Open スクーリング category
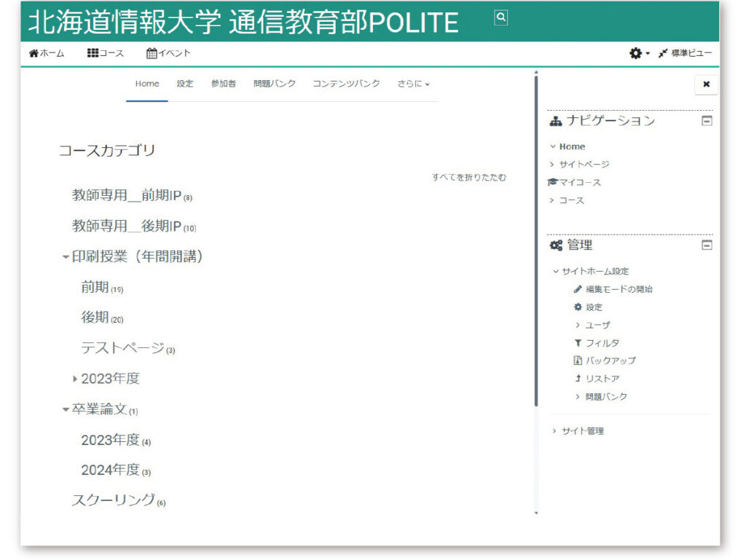This screenshot has width=746, height=560. 113,500
